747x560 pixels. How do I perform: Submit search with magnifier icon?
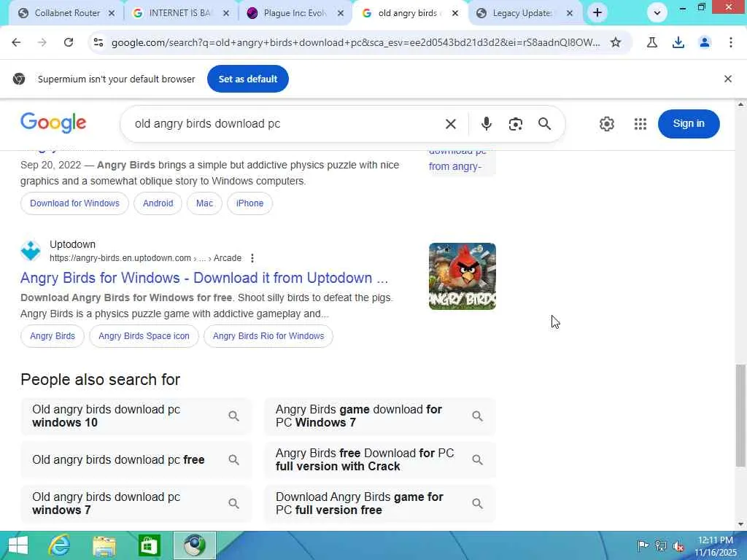point(544,124)
